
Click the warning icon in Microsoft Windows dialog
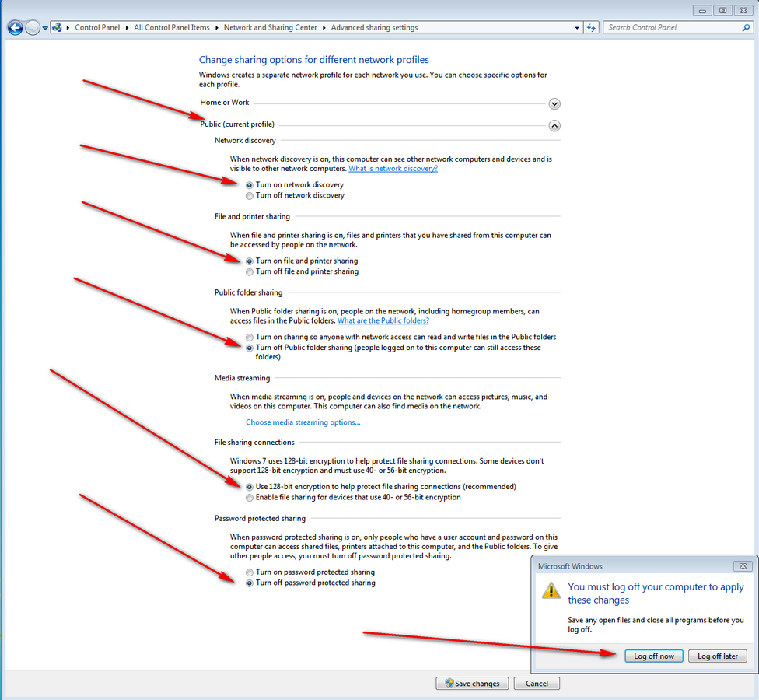[x=551, y=590]
